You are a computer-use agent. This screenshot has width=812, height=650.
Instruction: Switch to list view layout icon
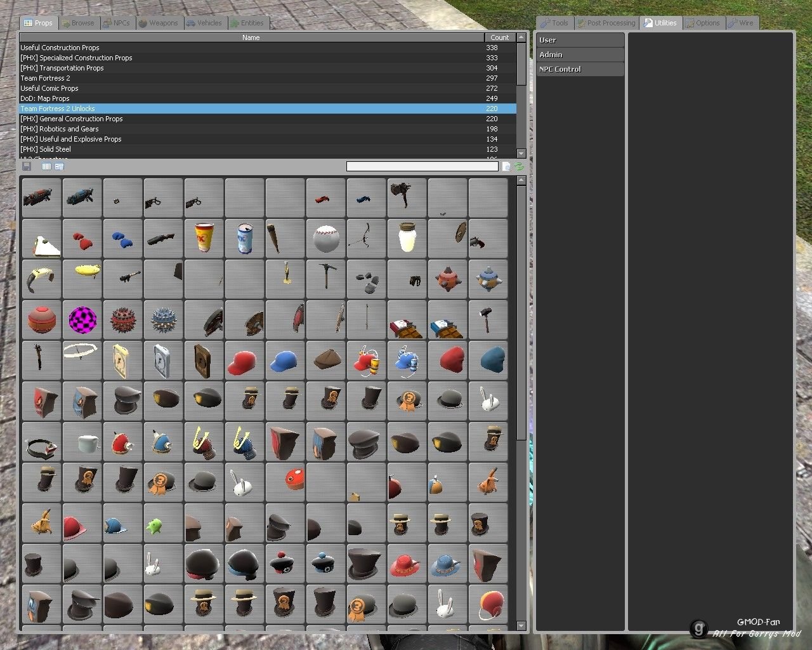point(46,166)
